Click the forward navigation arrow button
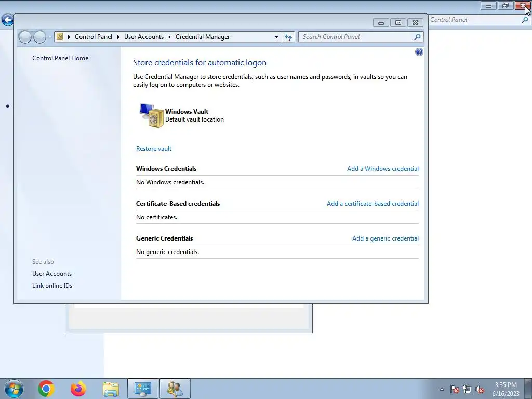 pyautogui.click(x=39, y=37)
